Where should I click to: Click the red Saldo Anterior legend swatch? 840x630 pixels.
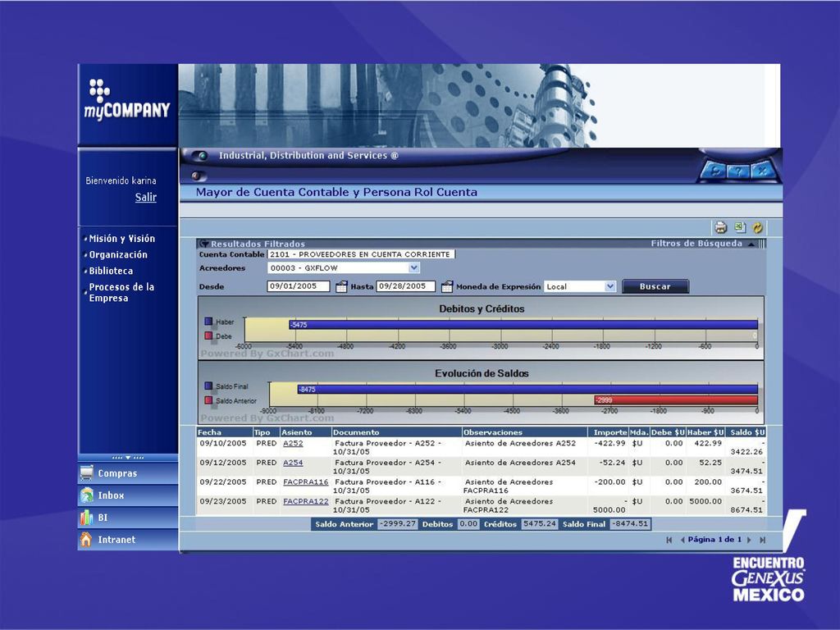208,400
